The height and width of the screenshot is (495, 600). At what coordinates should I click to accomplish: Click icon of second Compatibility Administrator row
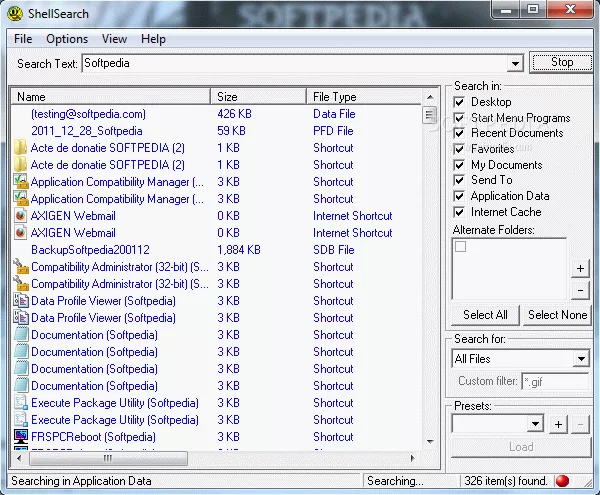(x=21, y=283)
